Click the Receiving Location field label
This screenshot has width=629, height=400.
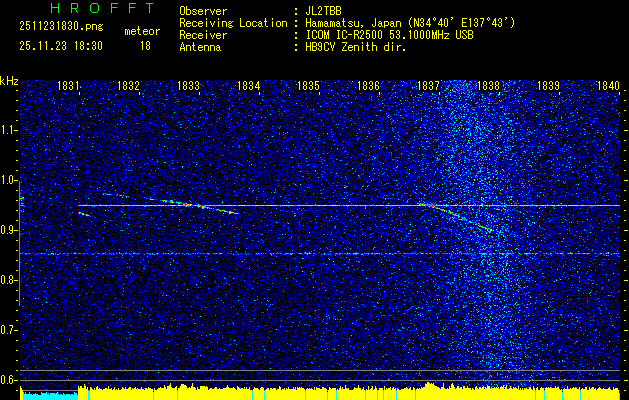coord(233,22)
